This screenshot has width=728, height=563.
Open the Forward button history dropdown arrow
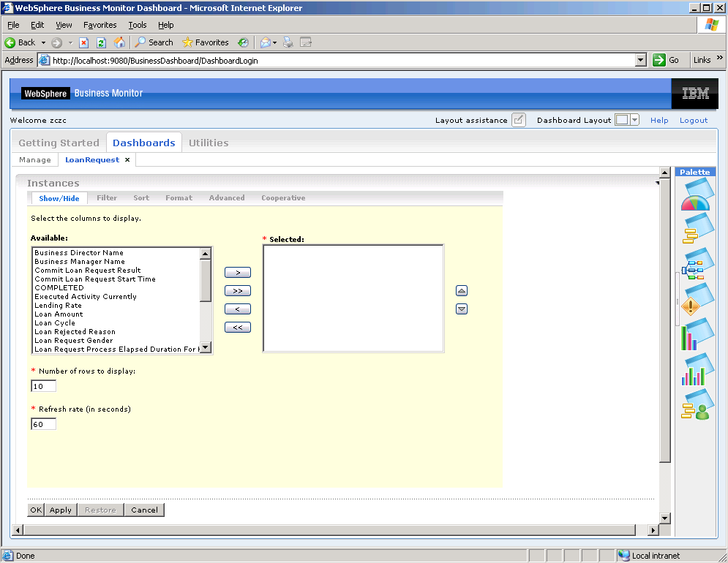pos(70,42)
